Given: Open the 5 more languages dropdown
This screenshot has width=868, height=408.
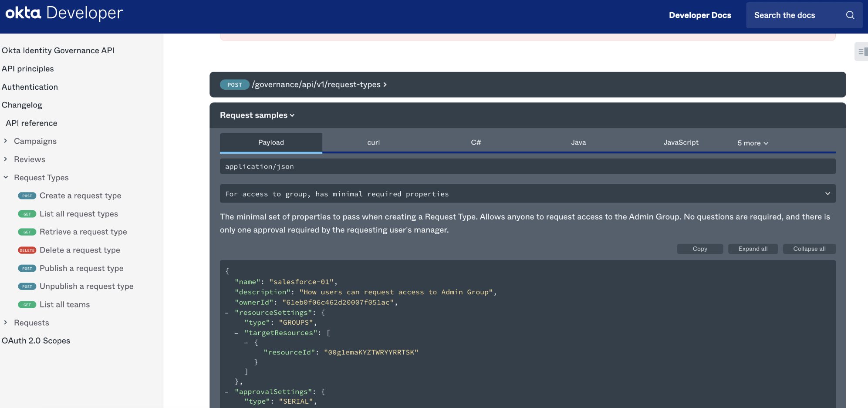Looking at the screenshot, I should pyautogui.click(x=753, y=143).
